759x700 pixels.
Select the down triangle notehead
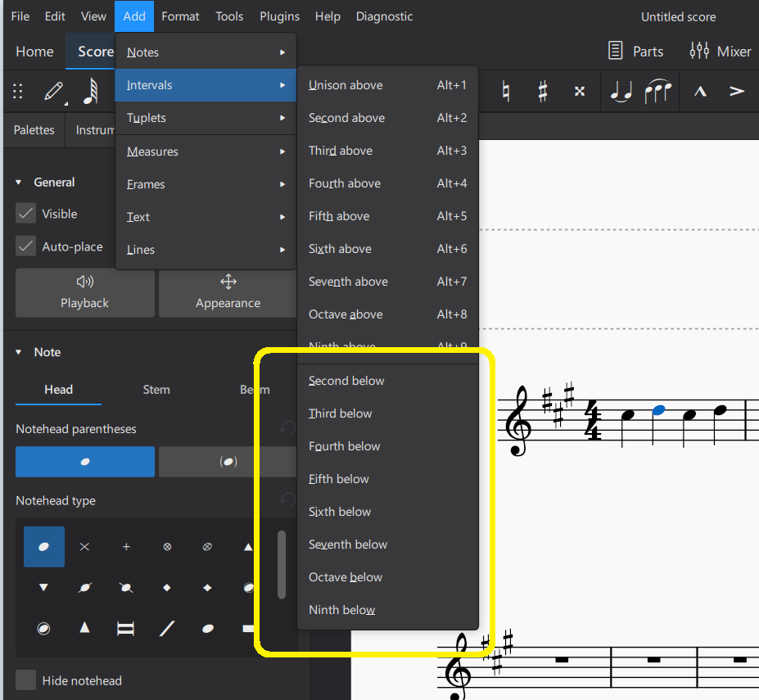coord(44,587)
